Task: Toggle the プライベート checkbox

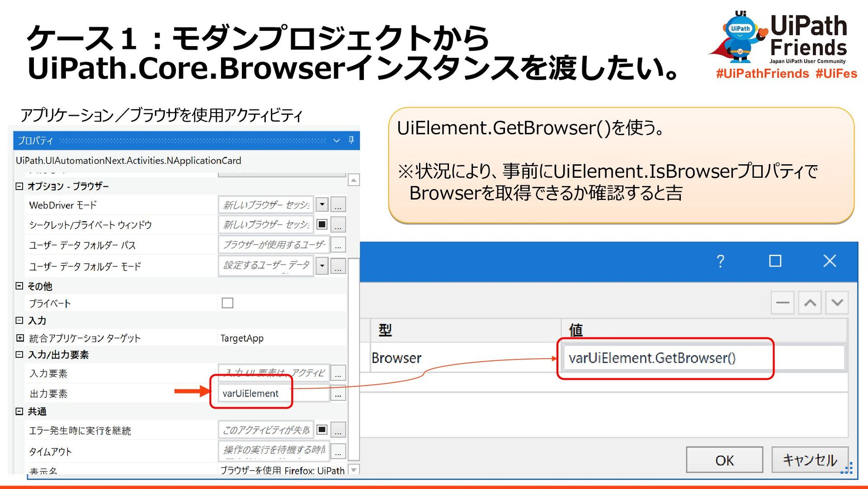Action: pos(227,303)
